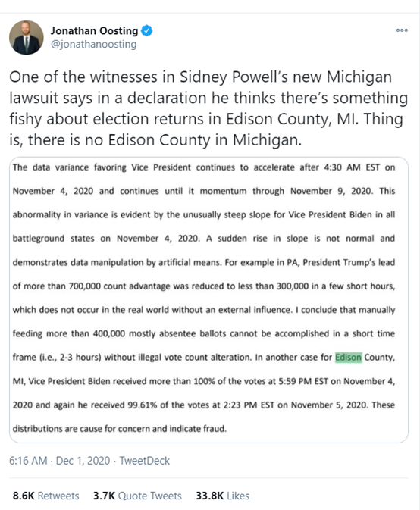Open Jonathan Oosting's profile avatar photo

(x=26, y=38)
